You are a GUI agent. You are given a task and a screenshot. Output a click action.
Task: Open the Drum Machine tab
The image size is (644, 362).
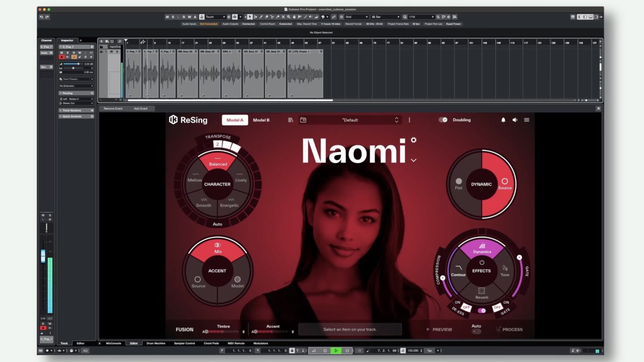pos(156,343)
